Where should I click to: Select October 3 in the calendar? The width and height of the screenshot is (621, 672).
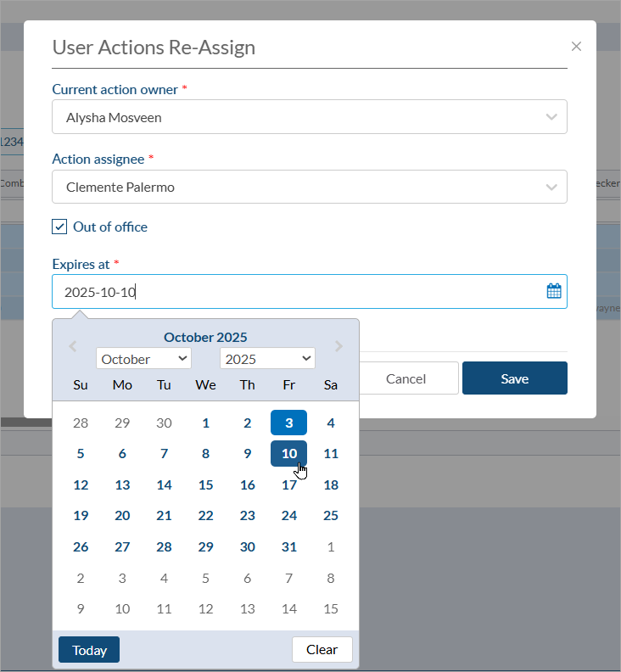click(288, 423)
